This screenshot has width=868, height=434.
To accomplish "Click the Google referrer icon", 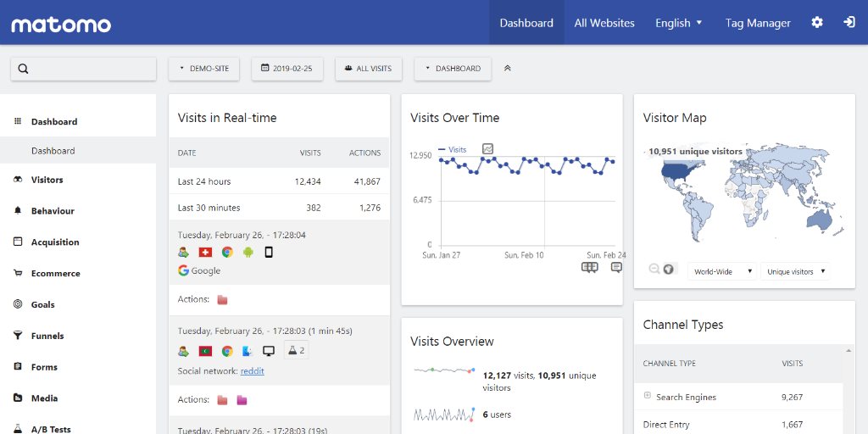I will 183,270.
